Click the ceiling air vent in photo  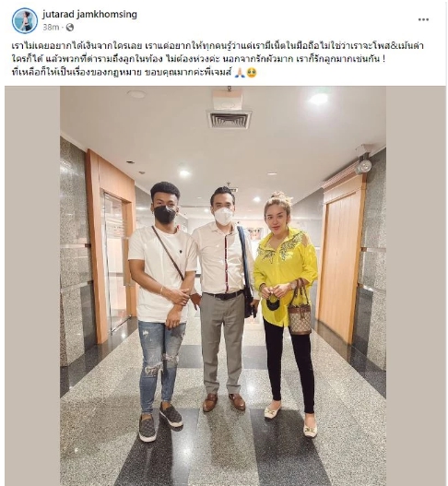pyautogui.click(x=229, y=119)
